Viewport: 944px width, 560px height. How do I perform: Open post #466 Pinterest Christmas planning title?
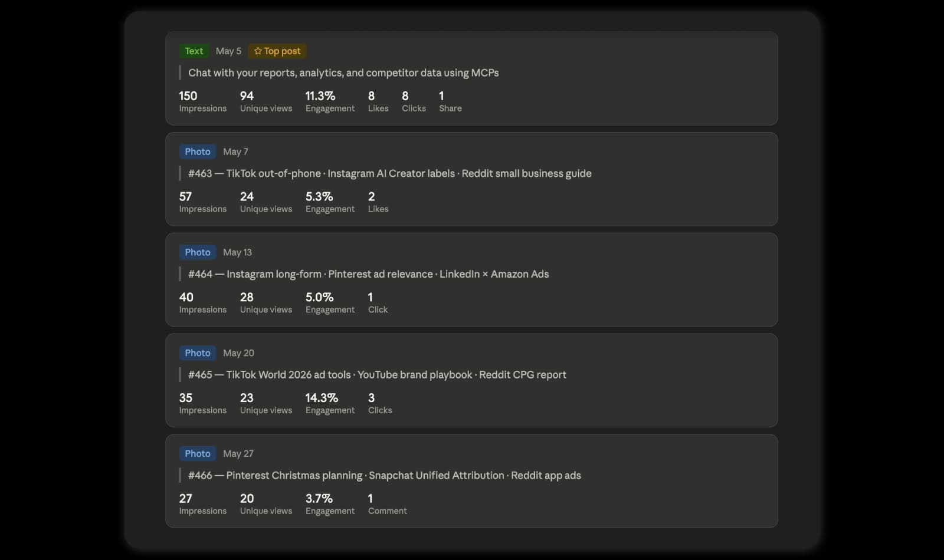(384, 476)
